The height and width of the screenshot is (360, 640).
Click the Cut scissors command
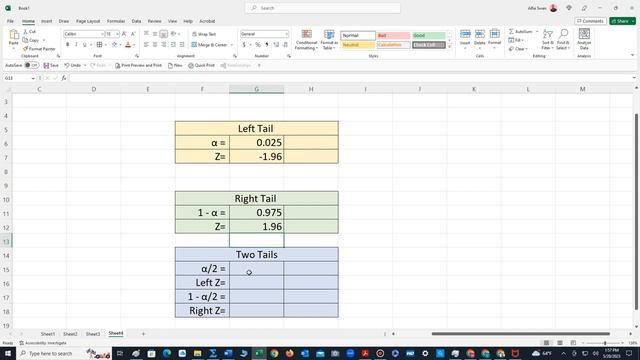[29, 31]
